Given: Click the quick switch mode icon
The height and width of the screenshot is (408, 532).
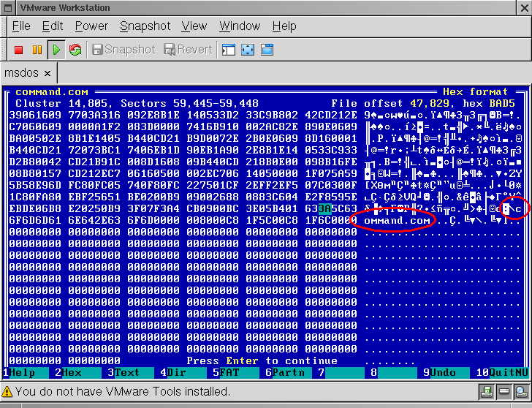Looking at the screenshot, I should [267, 50].
